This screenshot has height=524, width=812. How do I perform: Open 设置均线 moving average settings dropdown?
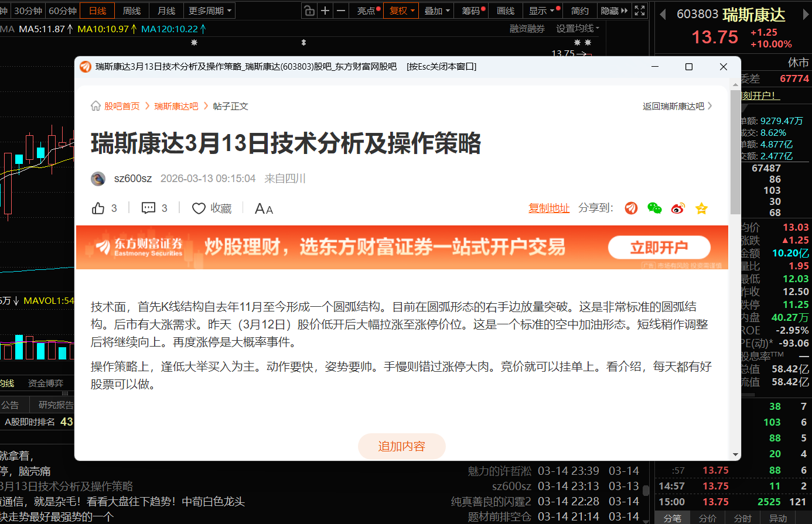[x=578, y=29]
